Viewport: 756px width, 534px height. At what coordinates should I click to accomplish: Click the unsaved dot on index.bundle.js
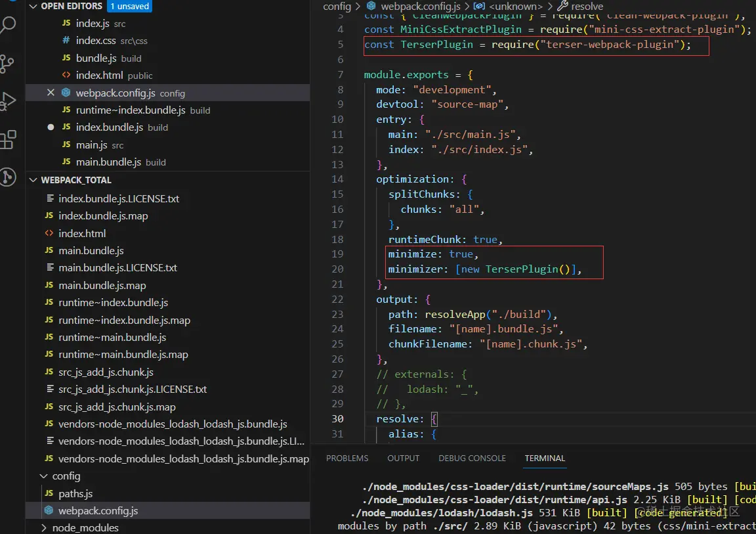[51, 127]
